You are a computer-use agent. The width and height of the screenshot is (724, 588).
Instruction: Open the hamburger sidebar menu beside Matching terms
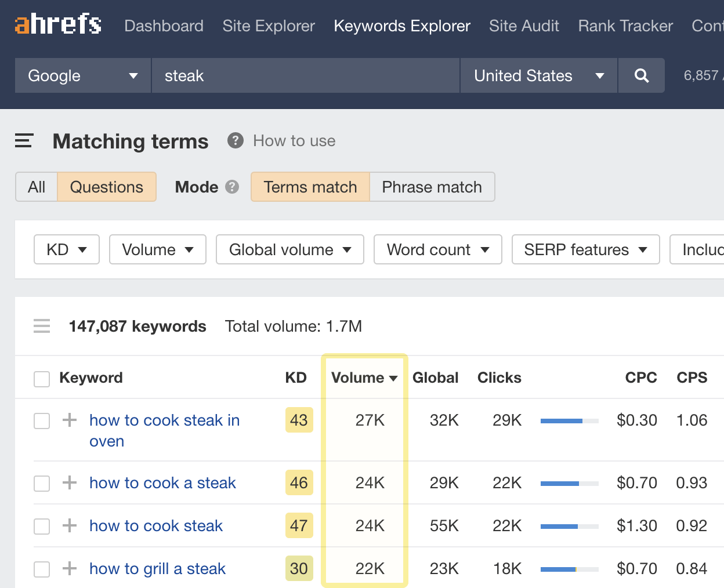pos(24,141)
